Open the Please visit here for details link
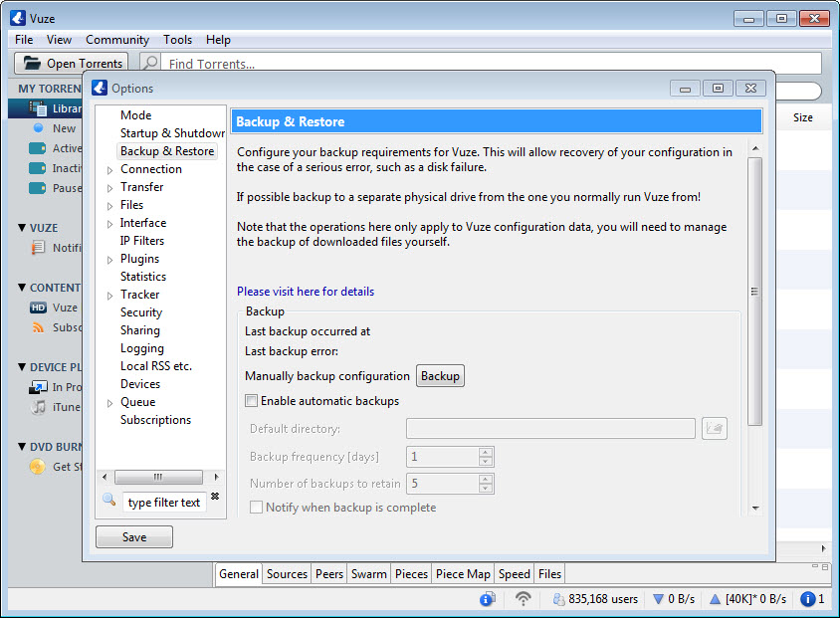Image resolution: width=840 pixels, height=618 pixels. (306, 292)
